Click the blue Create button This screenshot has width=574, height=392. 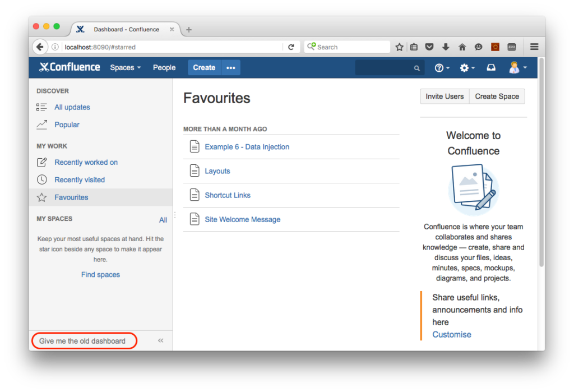[x=204, y=67]
